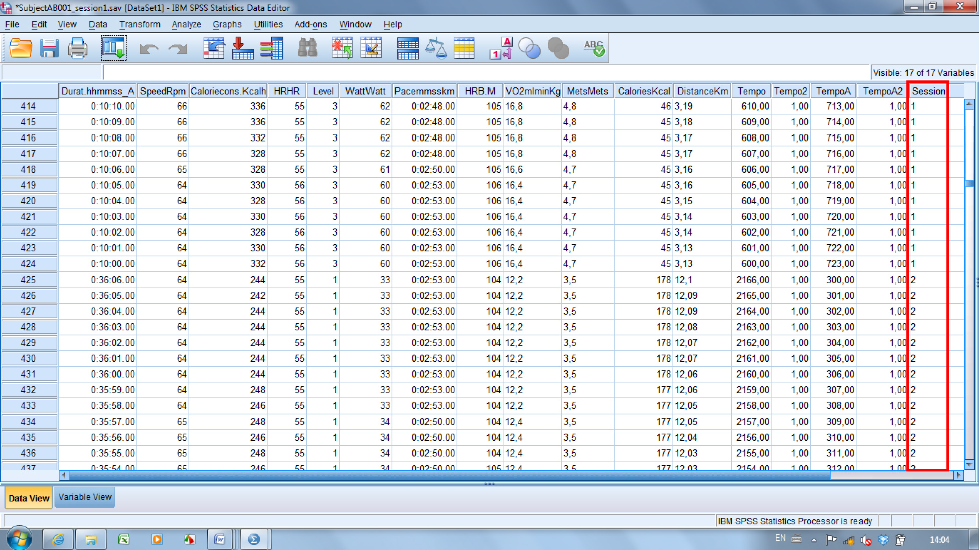Select row number 425 header
Viewport: 980px width, 550px height.
(x=28, y=280)
